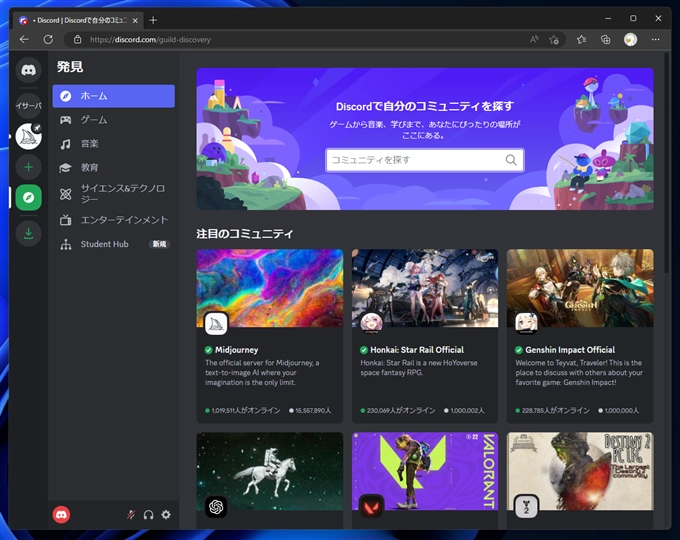Click the Midjourney card sailboat avatar
Screen dimensions: 680x540
(x=216, y=324)
